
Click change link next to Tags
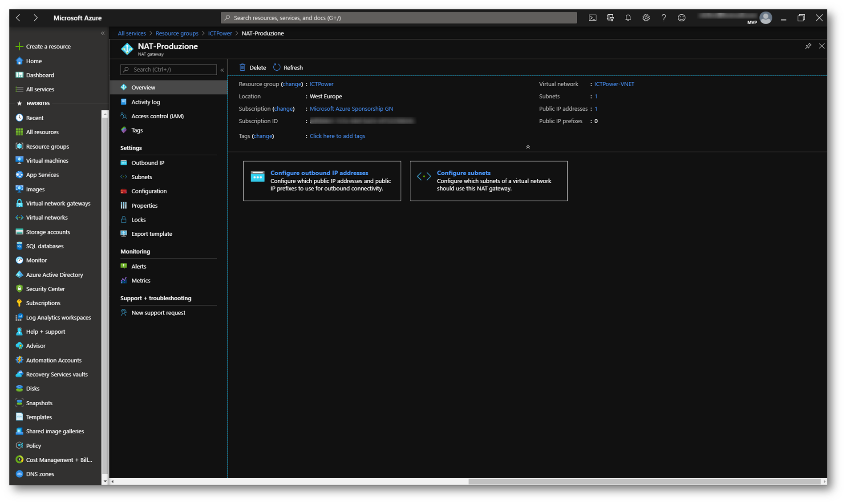(x=263, y=136)
